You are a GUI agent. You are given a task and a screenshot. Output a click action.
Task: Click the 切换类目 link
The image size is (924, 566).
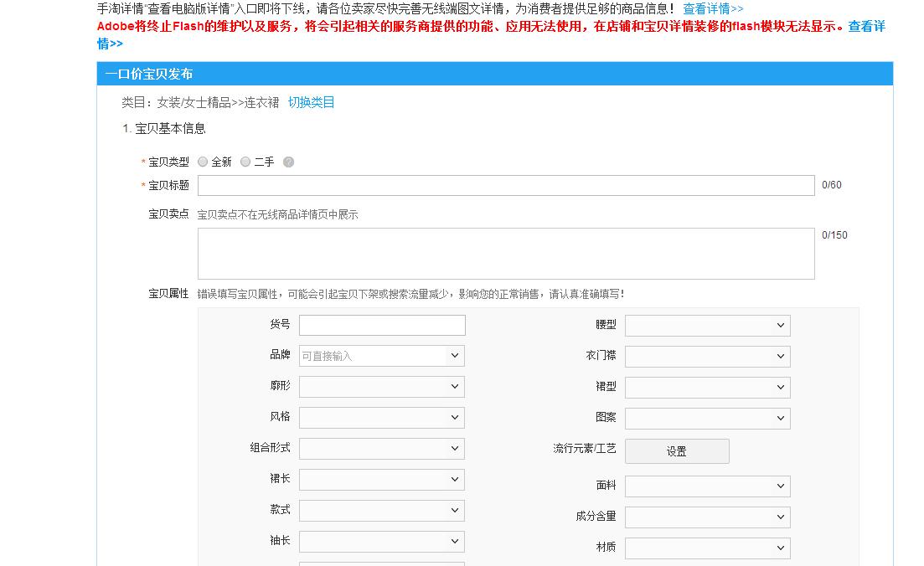tap(311, 101)
